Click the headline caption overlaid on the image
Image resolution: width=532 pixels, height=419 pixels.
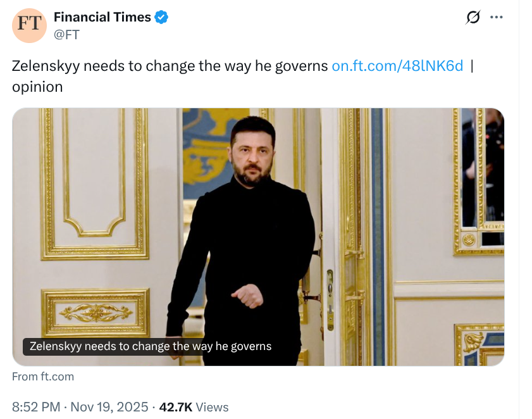point(151,346)
